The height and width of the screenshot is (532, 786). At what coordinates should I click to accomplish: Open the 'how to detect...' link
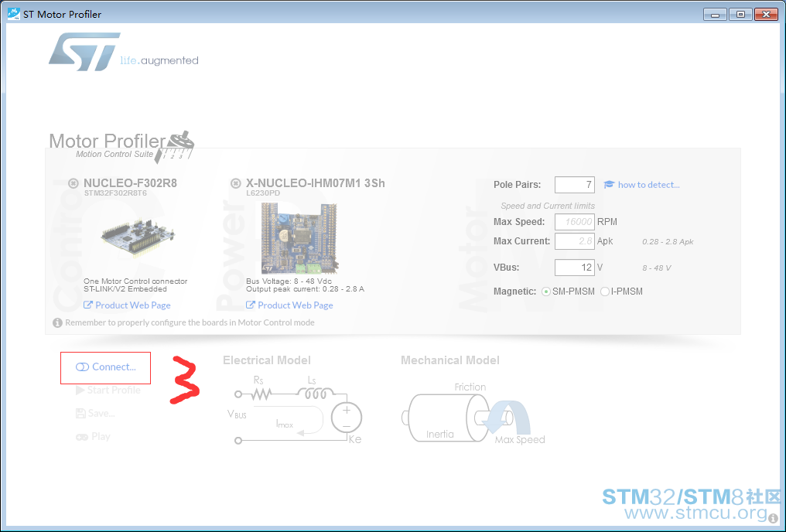coord(648,185)
